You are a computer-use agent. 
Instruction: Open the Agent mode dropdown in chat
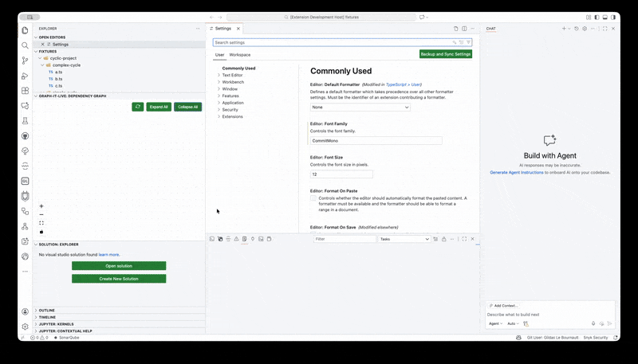[x=495, y=323]
